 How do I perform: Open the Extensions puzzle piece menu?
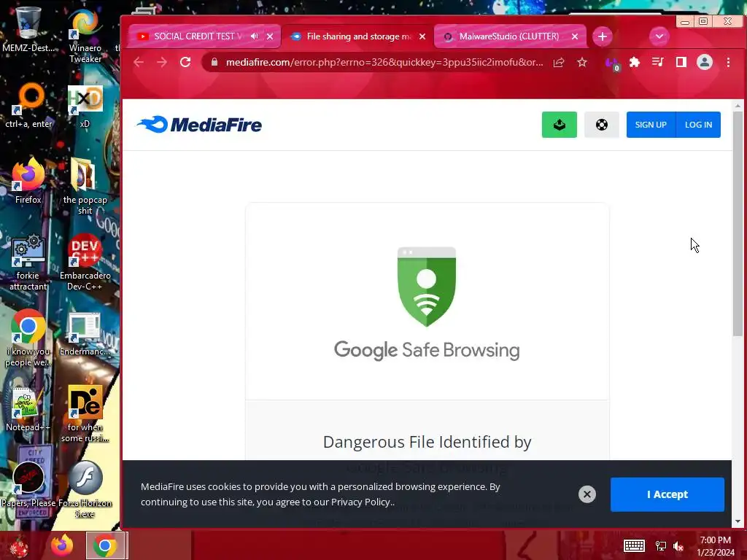(x=635, y=62)
